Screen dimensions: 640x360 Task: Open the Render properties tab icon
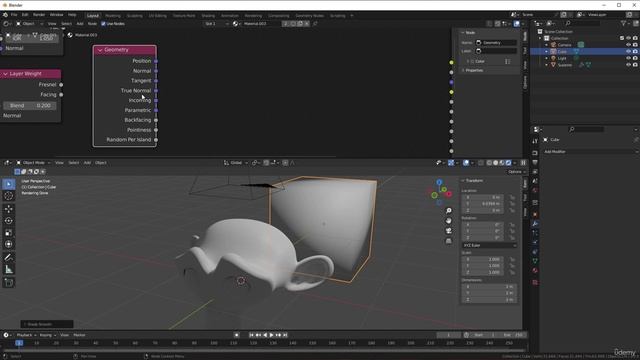pyautogui.click(x=535, y=153)
